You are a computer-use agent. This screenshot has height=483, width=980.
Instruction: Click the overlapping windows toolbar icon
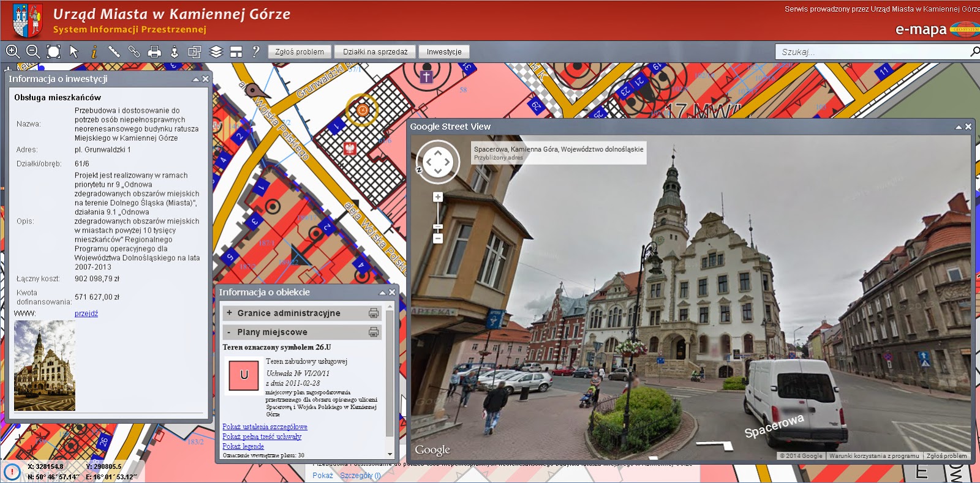195,52
